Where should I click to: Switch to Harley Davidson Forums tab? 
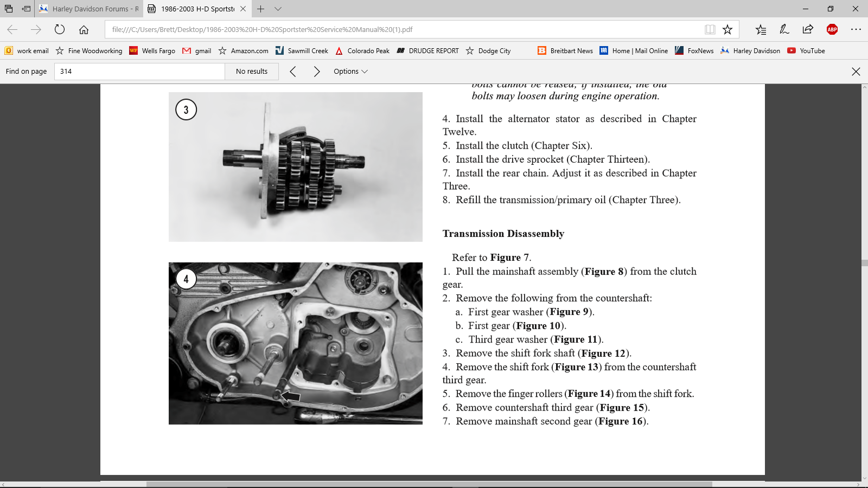tap(90, 9)
